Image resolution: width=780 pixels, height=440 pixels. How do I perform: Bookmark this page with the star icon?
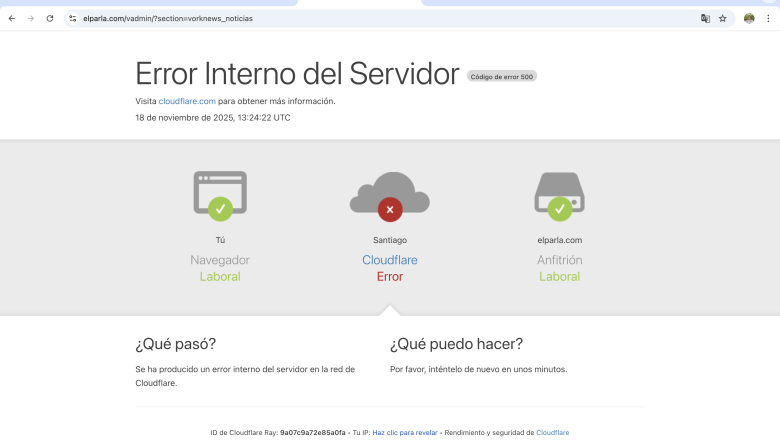pos(723,18)
